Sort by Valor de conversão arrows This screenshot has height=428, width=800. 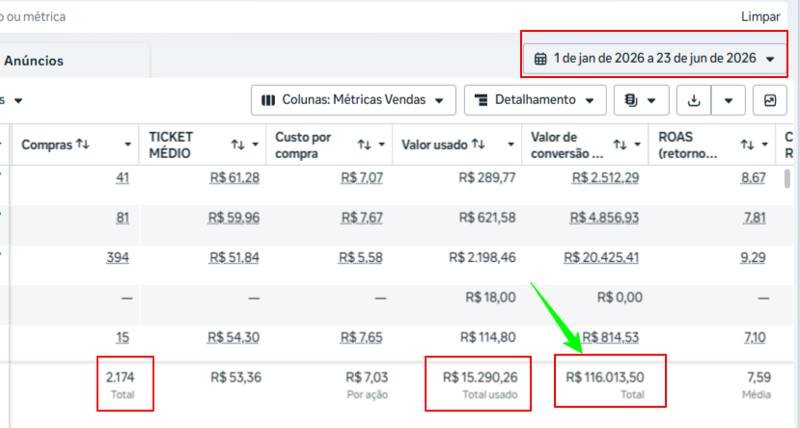[x=619, y=145]
